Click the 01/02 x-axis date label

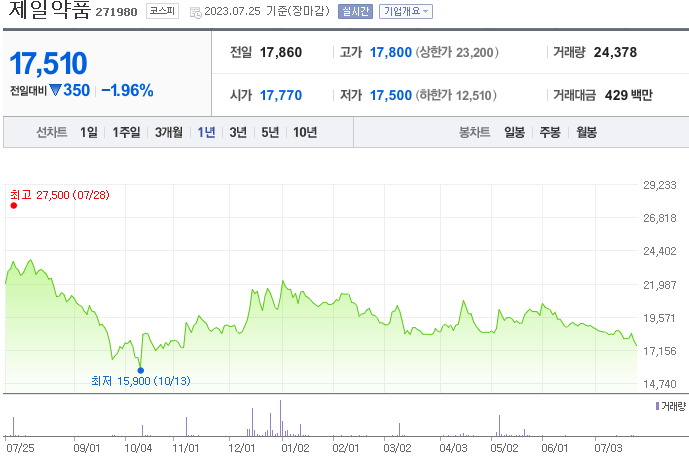(x=295, y=448)
